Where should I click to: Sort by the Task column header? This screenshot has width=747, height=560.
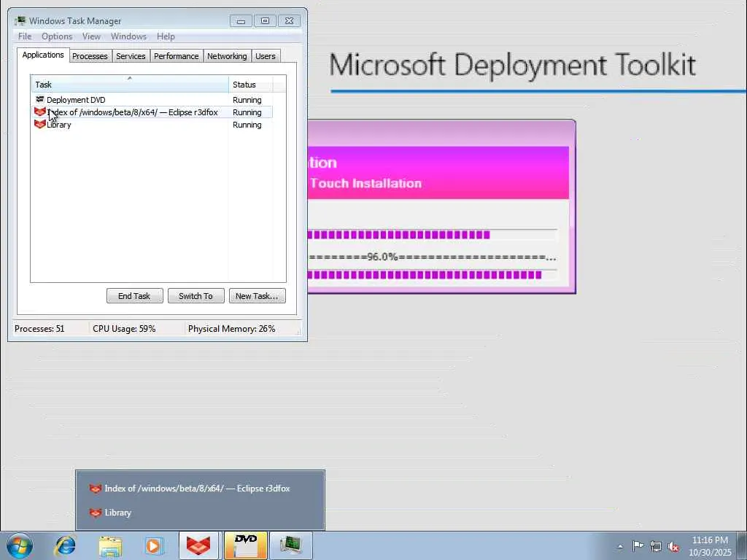[130, 85]
